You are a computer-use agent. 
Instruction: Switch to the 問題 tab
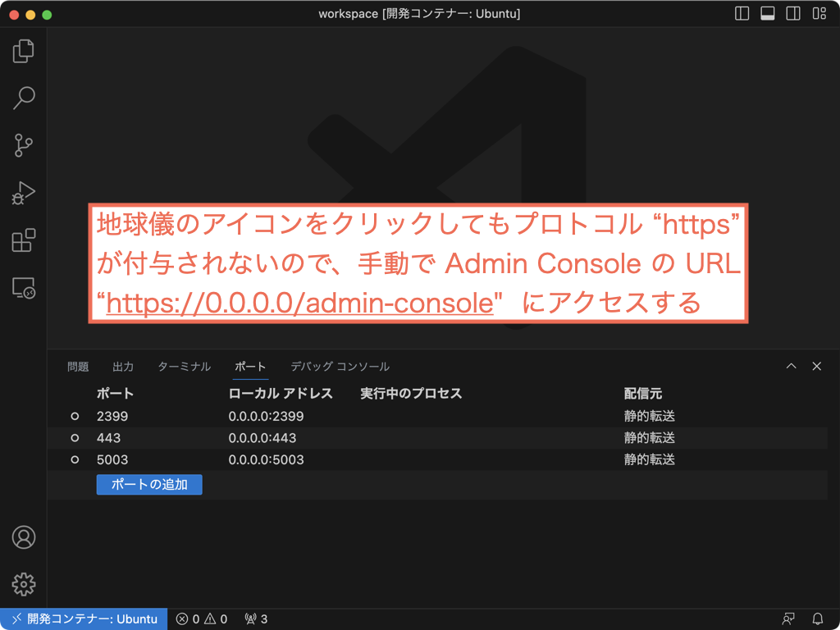78,367
